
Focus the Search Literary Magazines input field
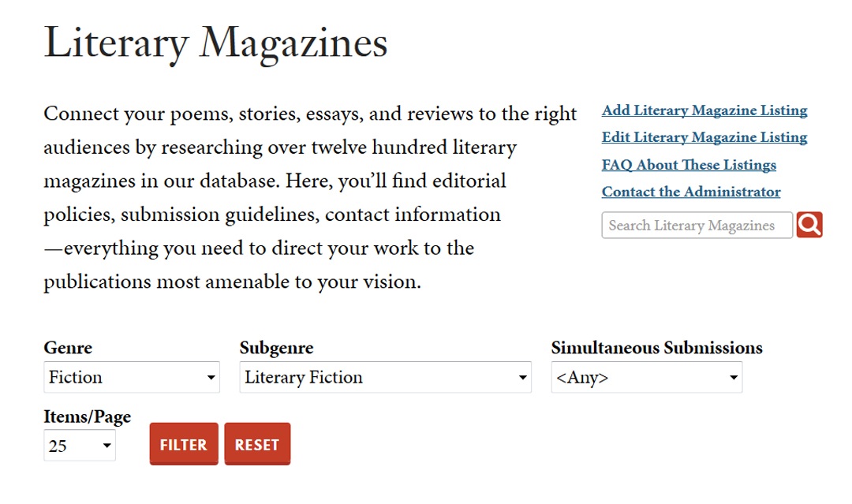click(697, 226)
